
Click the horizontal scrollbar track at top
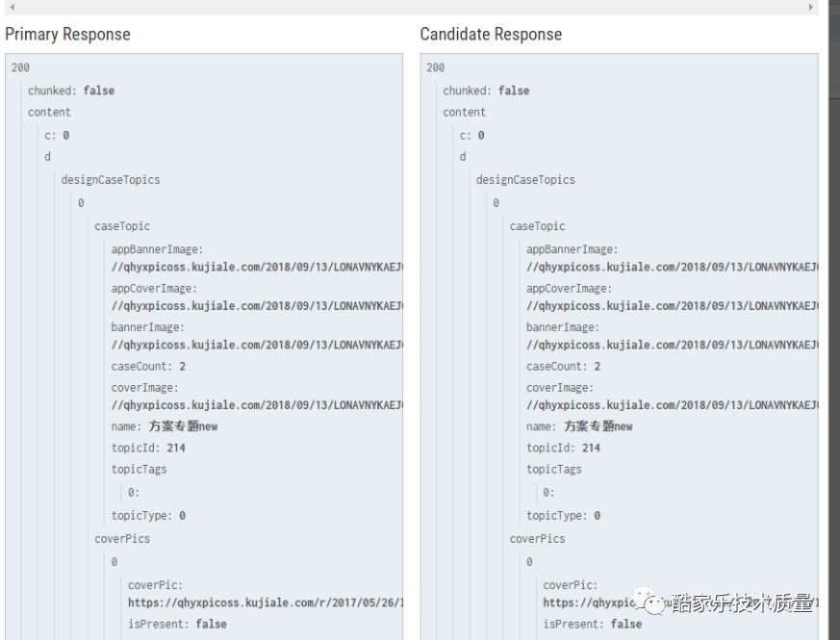pos(412,7)
